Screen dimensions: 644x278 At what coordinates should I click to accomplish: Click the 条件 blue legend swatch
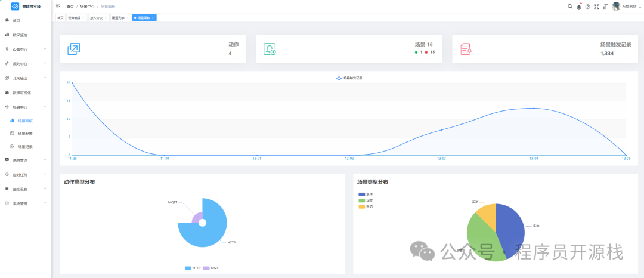[x=361, y=194]
